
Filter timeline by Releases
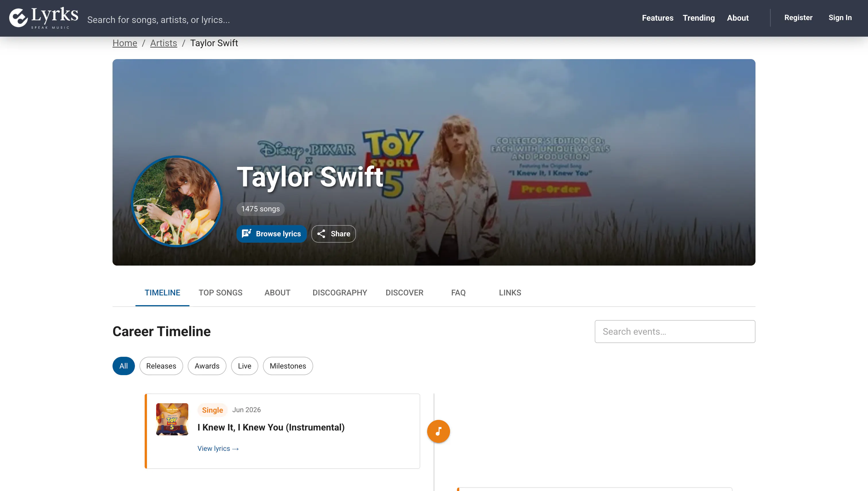161,366
